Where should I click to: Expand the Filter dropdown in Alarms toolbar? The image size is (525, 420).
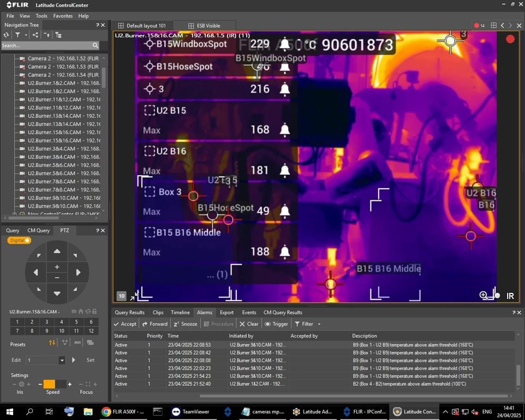coord(319,324)
